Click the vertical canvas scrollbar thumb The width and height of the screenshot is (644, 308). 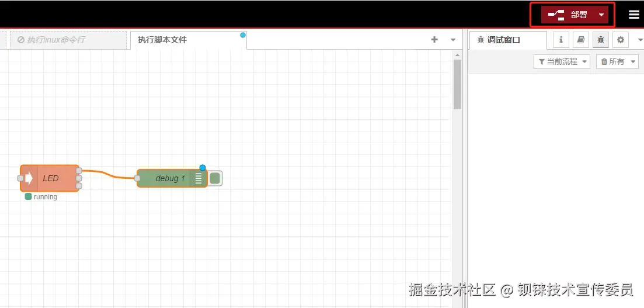pos(457,84)
